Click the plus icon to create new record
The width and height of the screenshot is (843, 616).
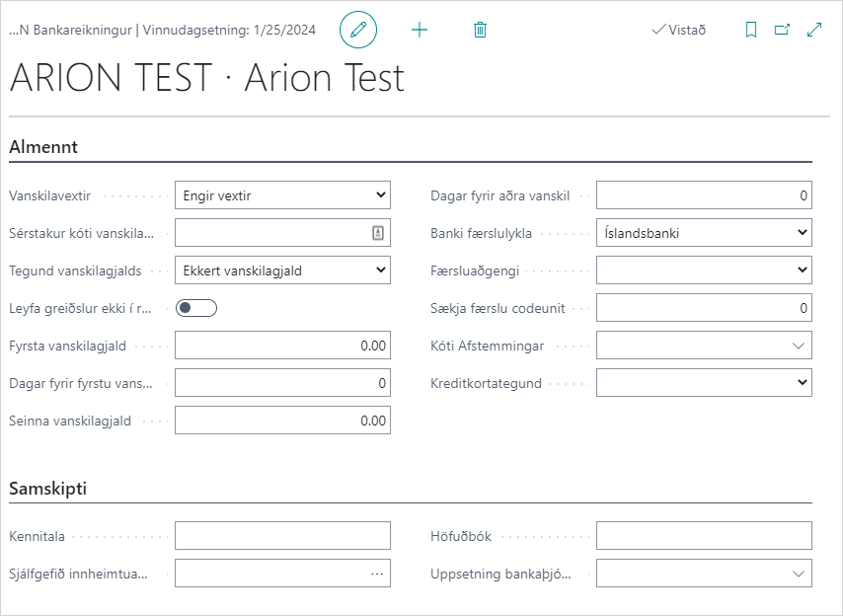coord(420,30)
